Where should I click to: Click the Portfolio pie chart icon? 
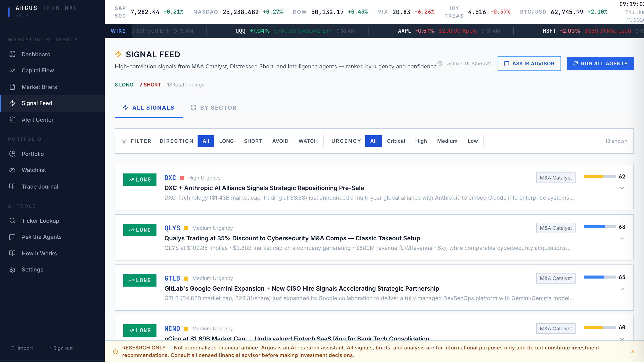point(12,154)
